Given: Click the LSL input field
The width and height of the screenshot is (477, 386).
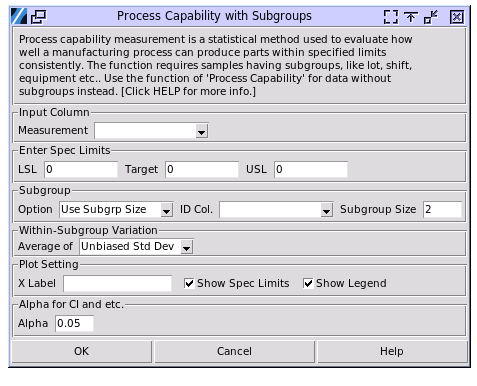Looking at the screenshot, I should click(x=81, y=169).
